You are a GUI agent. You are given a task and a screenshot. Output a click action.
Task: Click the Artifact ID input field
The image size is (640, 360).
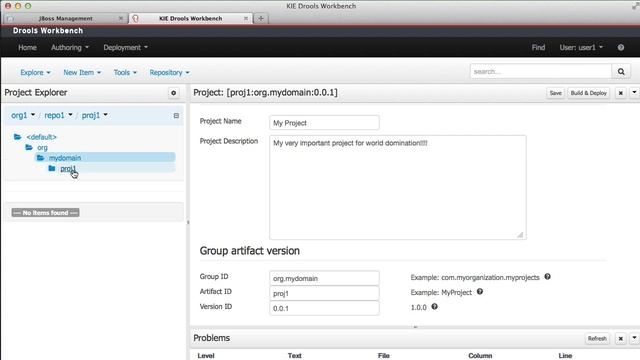[324, 293]
